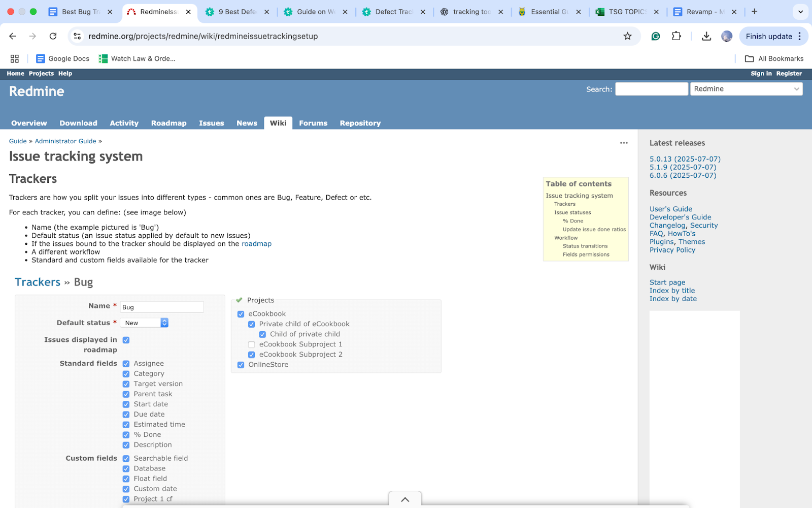Viewport: 812px width, 508px height.
Task: Click the green Projects checkmark icon
Action: 239,300
